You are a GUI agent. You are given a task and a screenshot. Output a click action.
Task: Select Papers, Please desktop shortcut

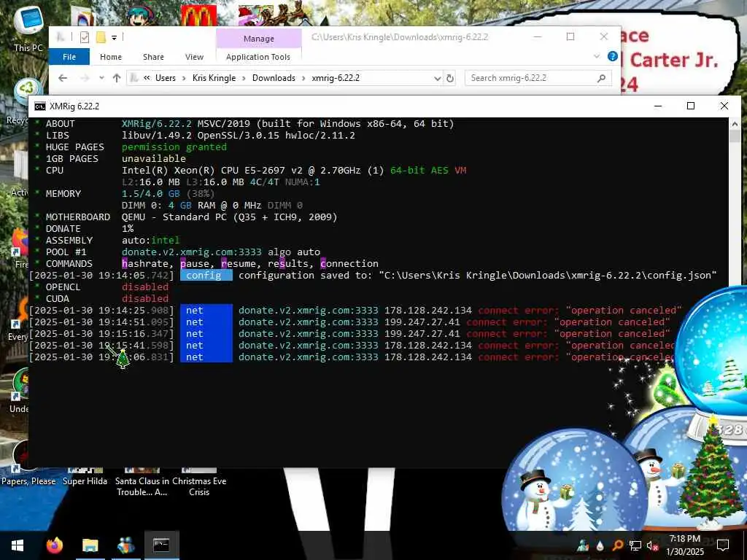[x=28, y=464]
